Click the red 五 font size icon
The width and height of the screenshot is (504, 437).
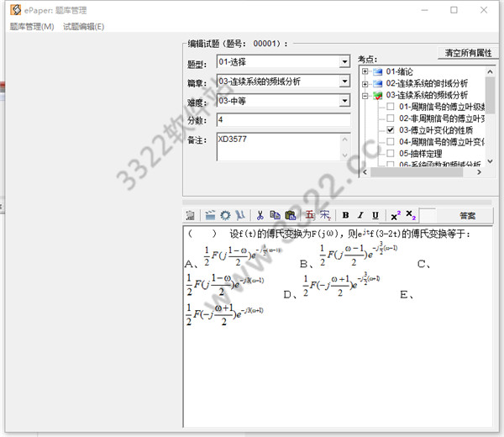coord(310,215)
